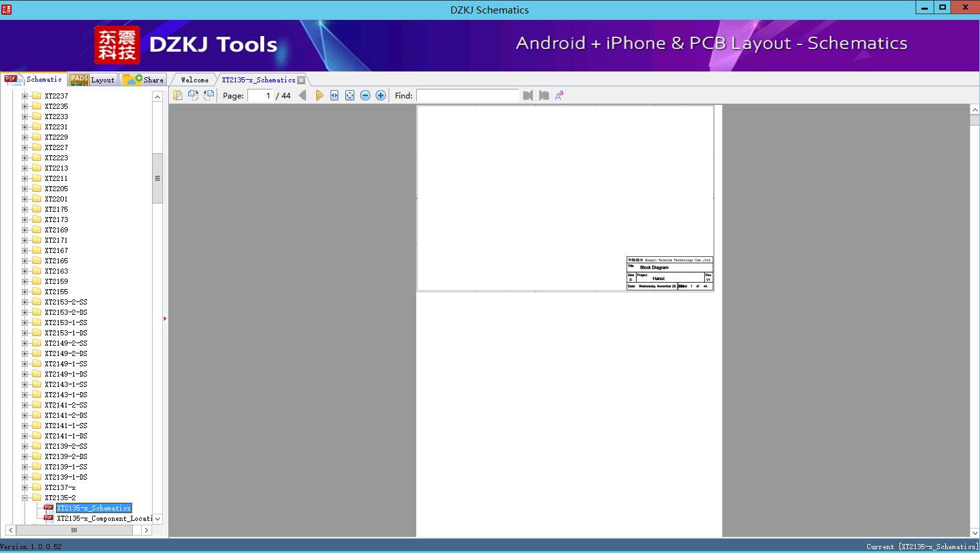Click the tree scroll up arrow
This screenshot has height=553, width=980.
[x=157, y=97]
